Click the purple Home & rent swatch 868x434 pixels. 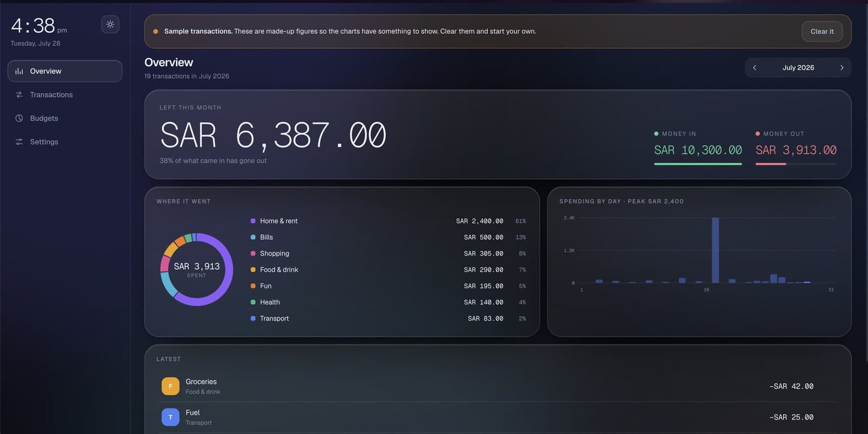coord(253,221)
